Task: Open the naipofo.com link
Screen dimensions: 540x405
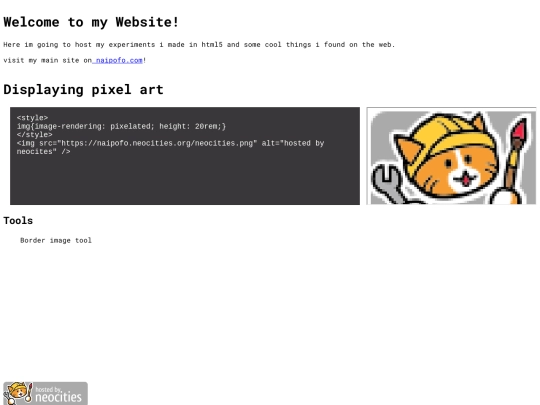Action: click(117, 60)
